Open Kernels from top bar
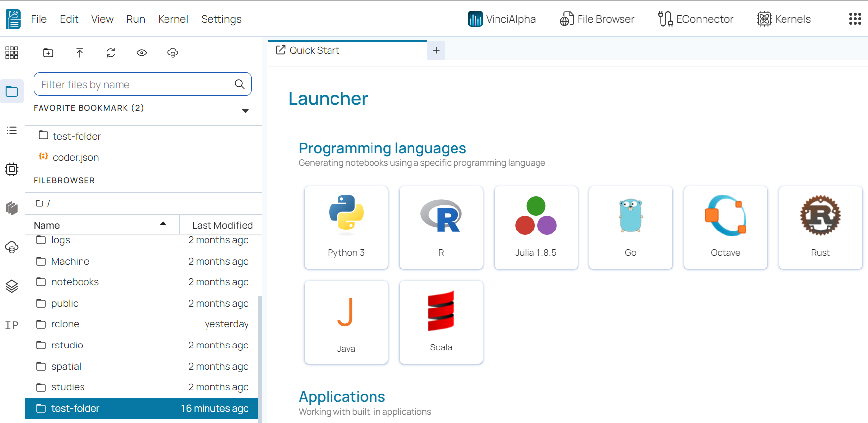The width and height of the screenshot is (868, 423). [784, 19]
